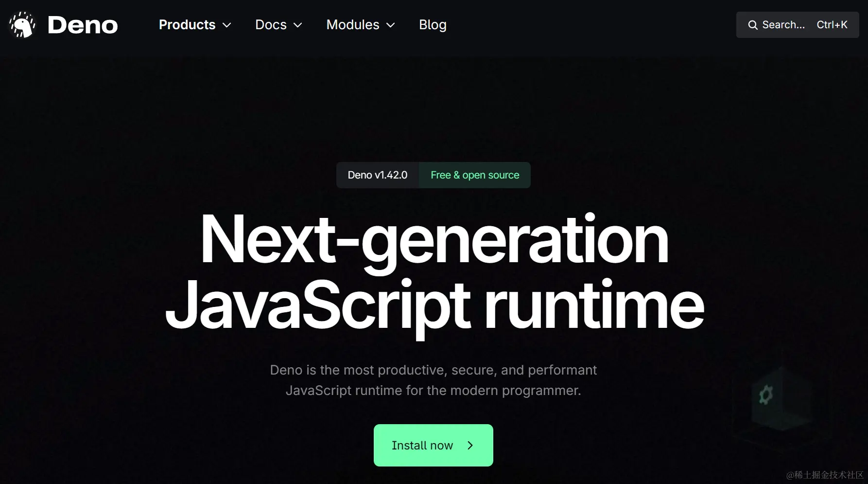
Task: Click the magnifying glass search icon
Action: (x=752, y=25)
